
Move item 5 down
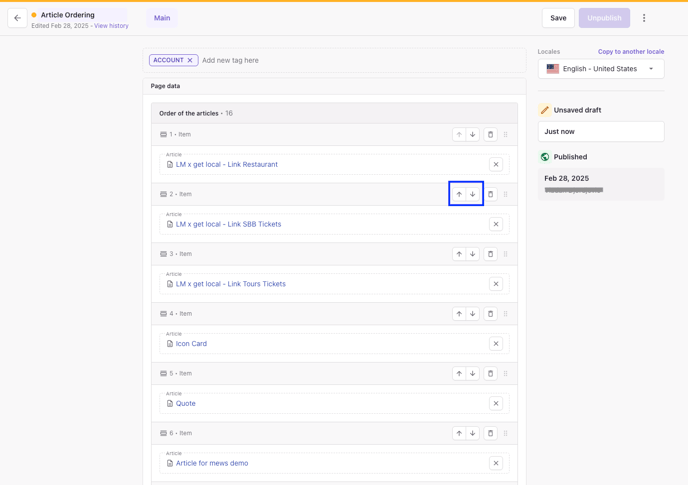tap(473, 374)
